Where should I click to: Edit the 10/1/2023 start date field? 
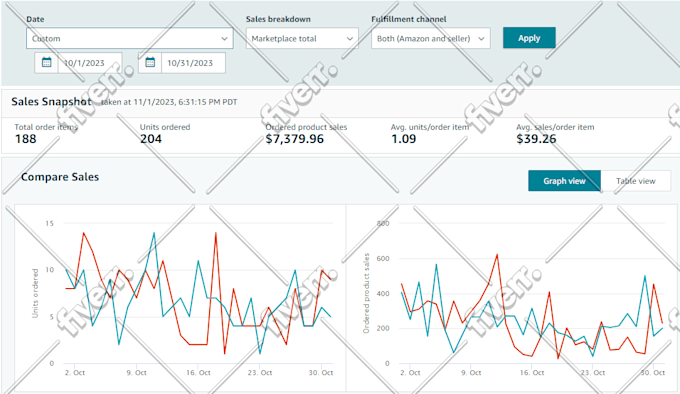90,63
